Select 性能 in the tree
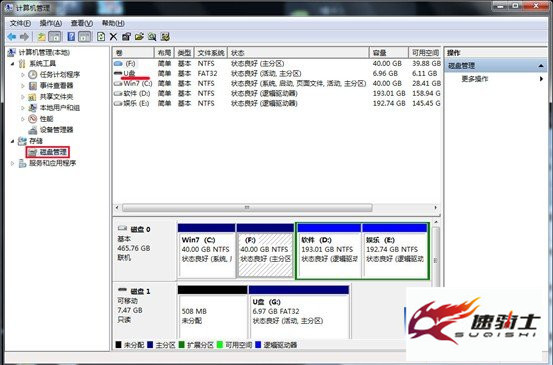 coord(46,119)
